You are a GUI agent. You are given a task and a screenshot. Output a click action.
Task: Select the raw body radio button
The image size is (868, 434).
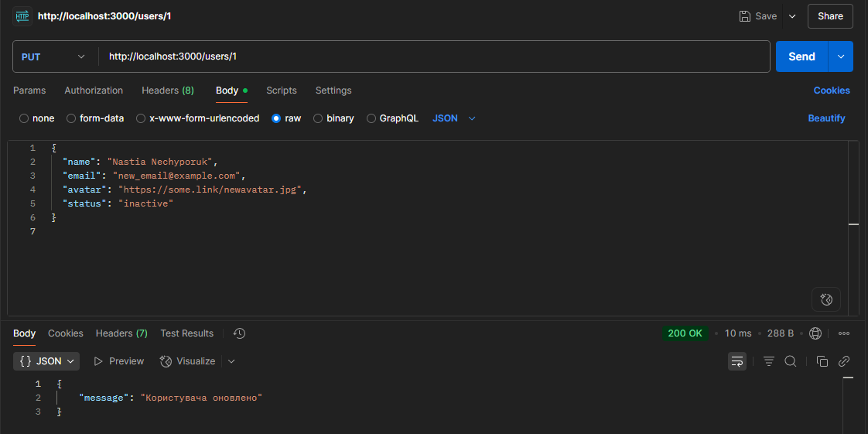click(276, 118)
